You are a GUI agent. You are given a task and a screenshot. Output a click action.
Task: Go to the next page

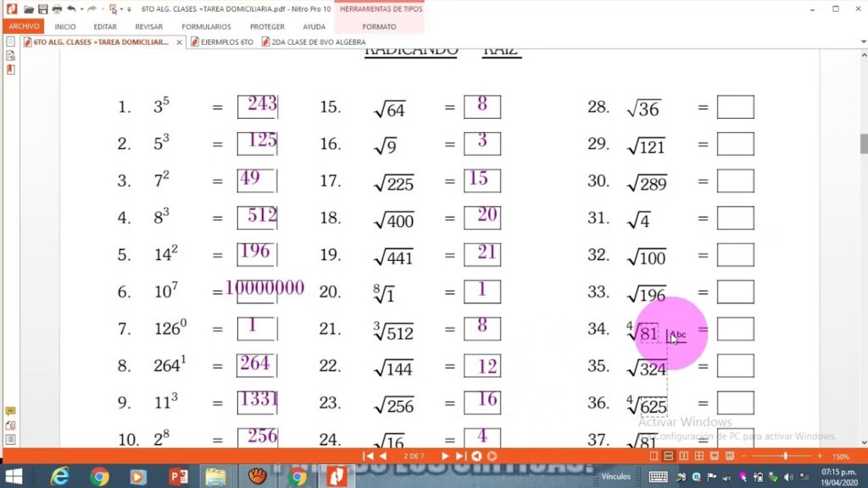pyautogui.click(x=445, y=456)
